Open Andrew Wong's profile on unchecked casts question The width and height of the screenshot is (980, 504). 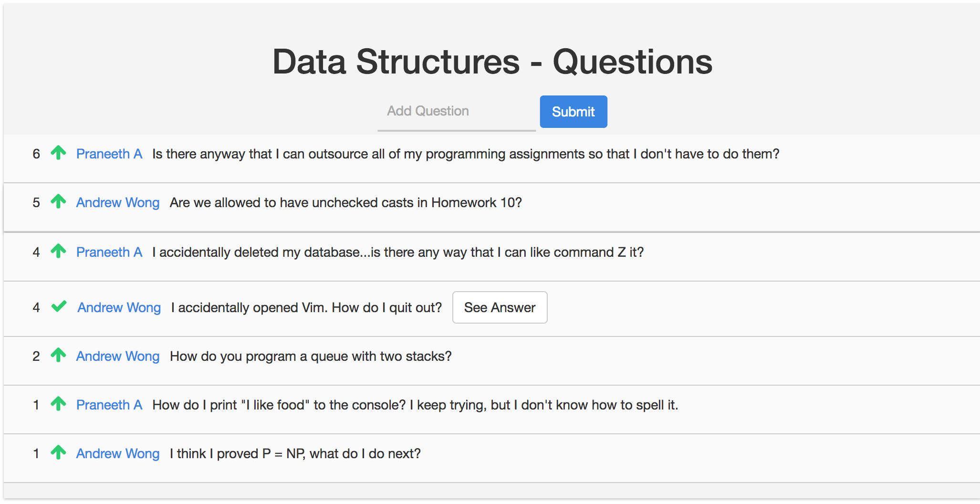[118, 203]
